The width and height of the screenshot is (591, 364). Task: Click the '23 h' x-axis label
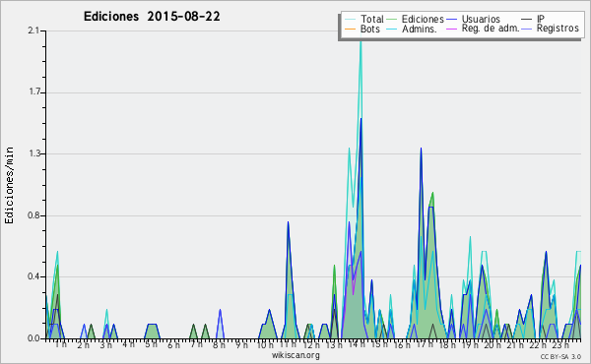click(x=560, y=344)
